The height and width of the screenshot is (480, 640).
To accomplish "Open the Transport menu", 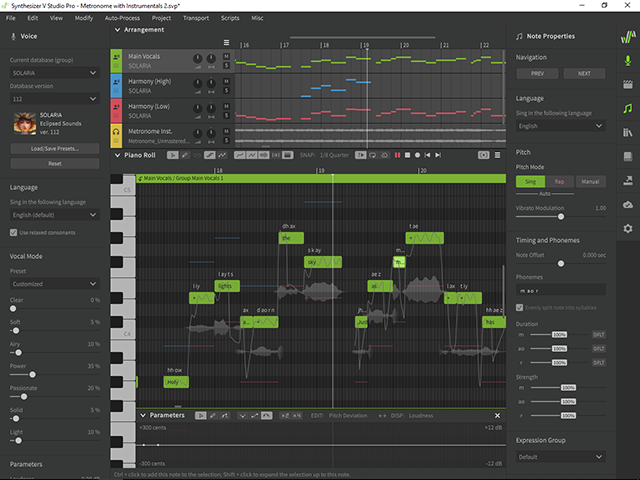I will [196, 18].
